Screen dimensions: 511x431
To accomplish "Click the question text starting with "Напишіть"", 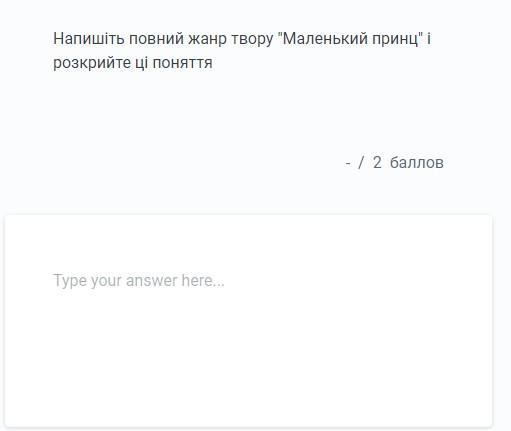I will coord(242,51).
